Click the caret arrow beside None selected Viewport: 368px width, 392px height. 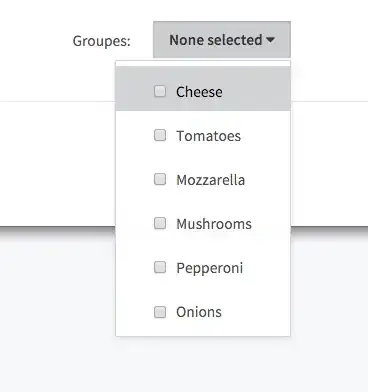(271, 40)
